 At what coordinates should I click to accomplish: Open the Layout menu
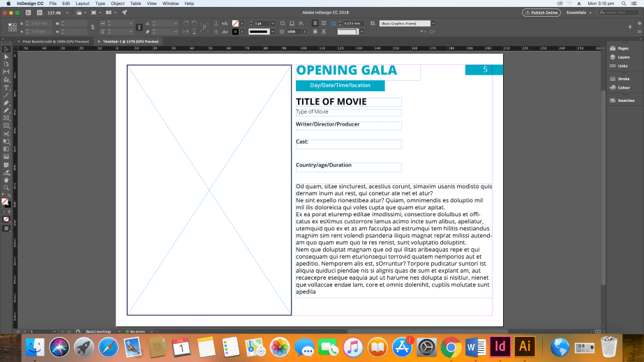pyautogui.click(x=82, y=3)
